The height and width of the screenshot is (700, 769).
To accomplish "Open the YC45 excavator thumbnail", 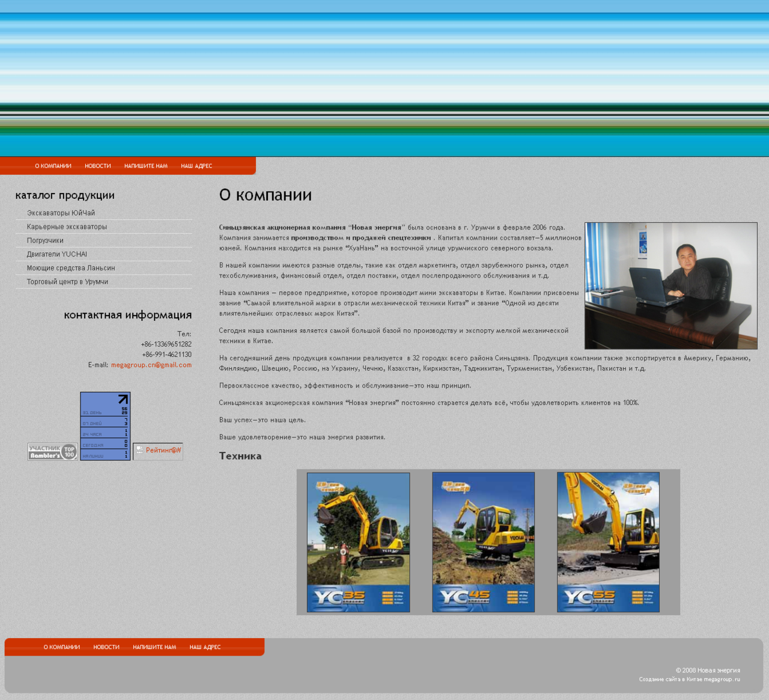I will tap(484, 543).
